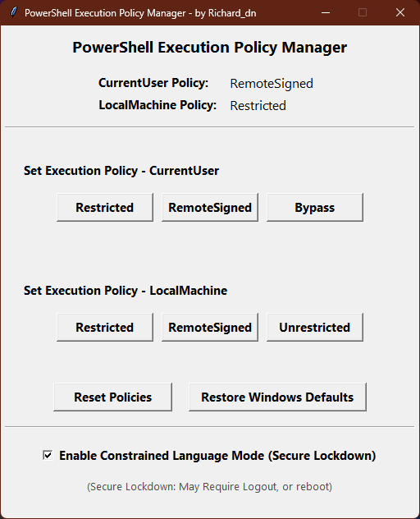
Task: Set CurrentUser policy to RemoteSigned
Action: pos(210,208)
